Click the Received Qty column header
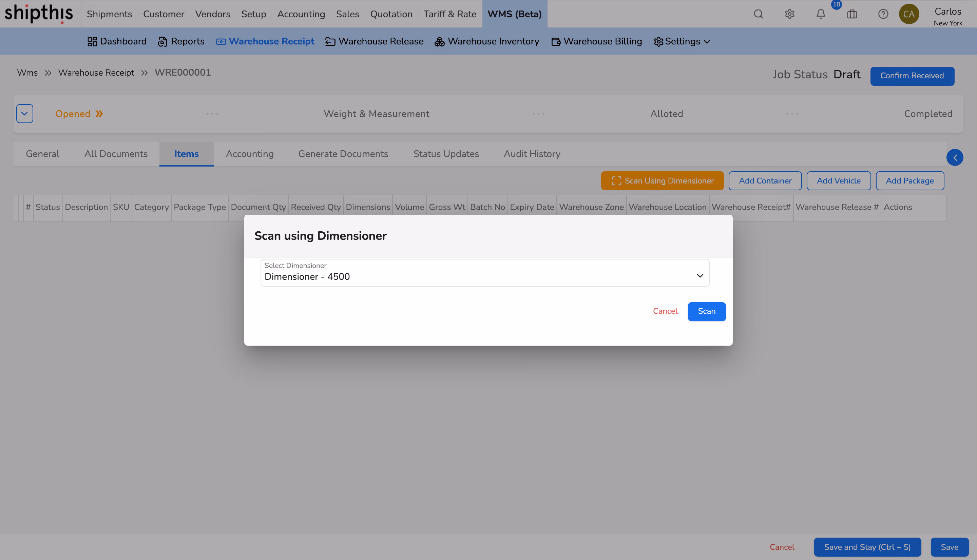Image resolution: width=977 pixels, height=560 pixels. (316, 207)
